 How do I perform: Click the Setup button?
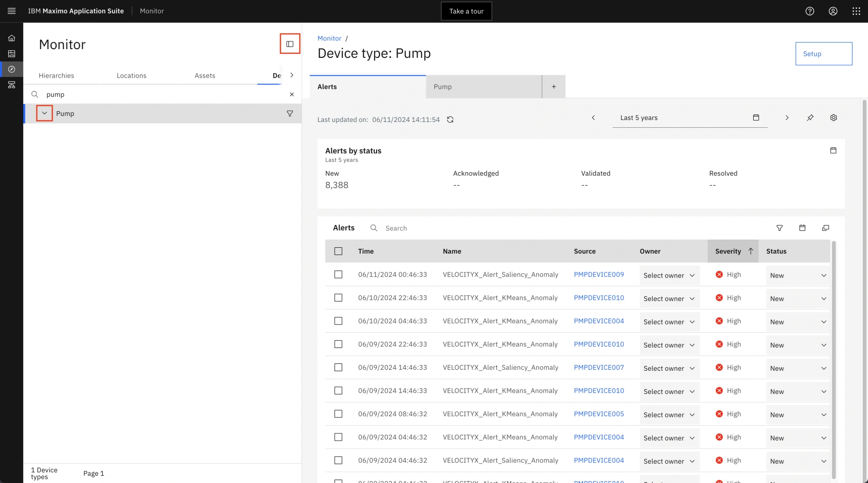pos(823,54)
